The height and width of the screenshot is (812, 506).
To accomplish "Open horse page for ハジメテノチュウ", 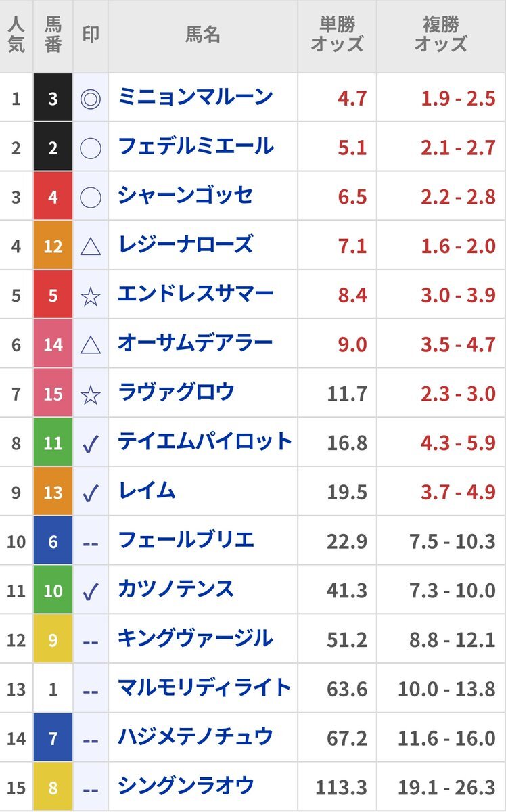I will click(195, 737).
